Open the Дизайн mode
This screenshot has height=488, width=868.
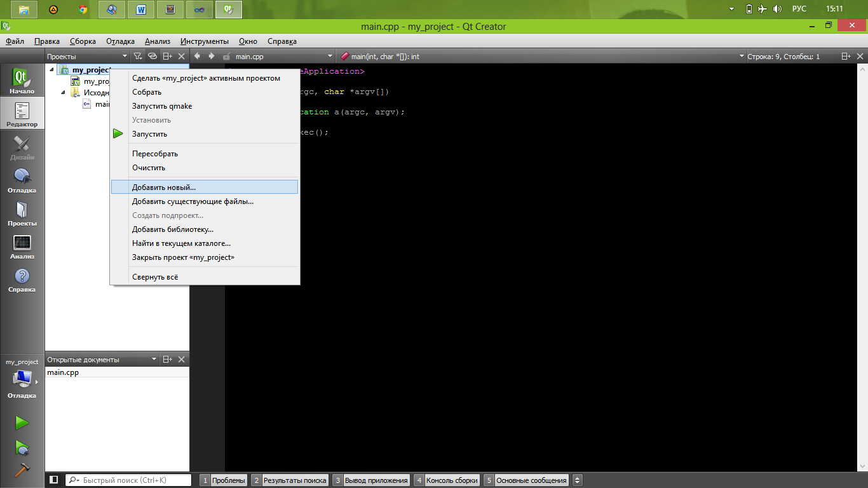[22, 147]
